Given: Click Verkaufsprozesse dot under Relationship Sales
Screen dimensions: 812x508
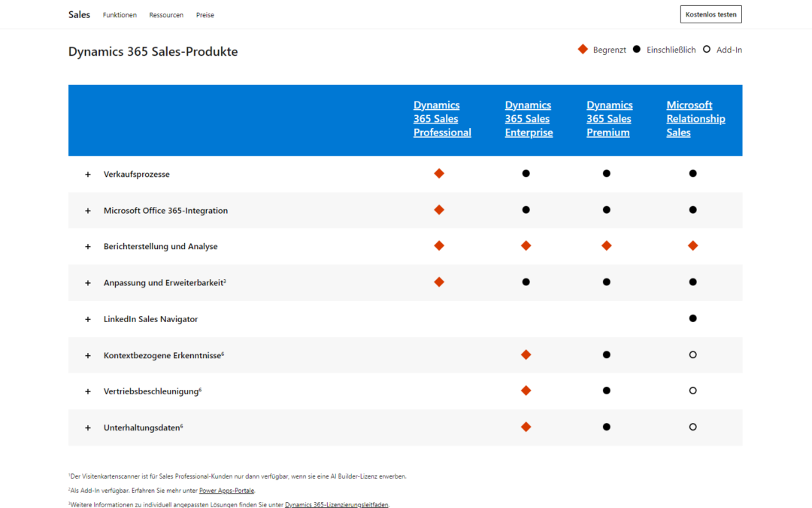Looking at the screenshot, I should click(x=693, y=174).
